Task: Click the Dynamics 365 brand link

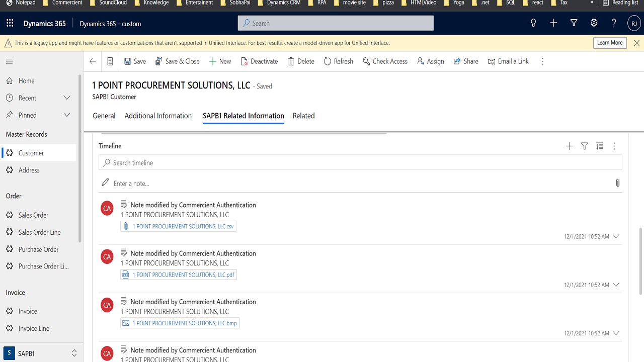Action: click(44, 24)
